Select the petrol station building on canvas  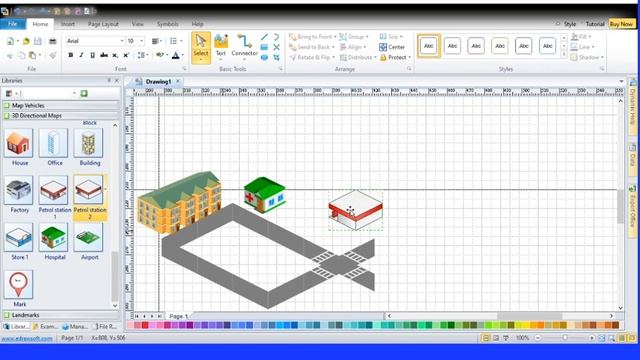pyautogui.click(x=356, y=211)
